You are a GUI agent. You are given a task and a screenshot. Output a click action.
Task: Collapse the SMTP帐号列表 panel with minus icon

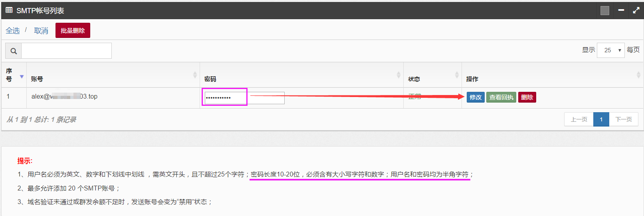(x=621, y=10)
